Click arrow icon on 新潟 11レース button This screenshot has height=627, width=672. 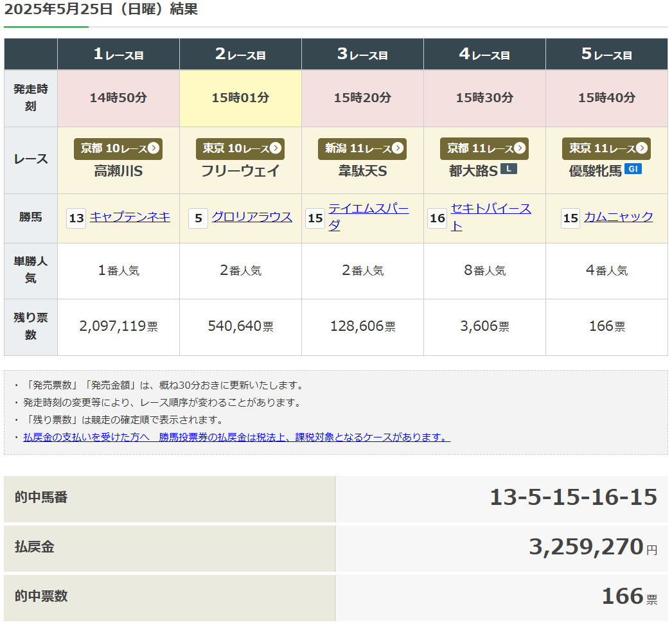[398, 148]
